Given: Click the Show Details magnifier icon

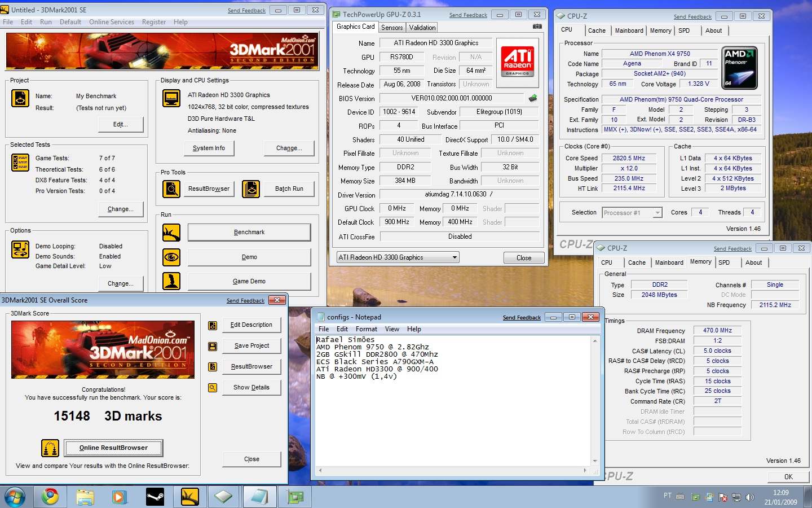Looking at the screenshot, I should click(213, 388).
